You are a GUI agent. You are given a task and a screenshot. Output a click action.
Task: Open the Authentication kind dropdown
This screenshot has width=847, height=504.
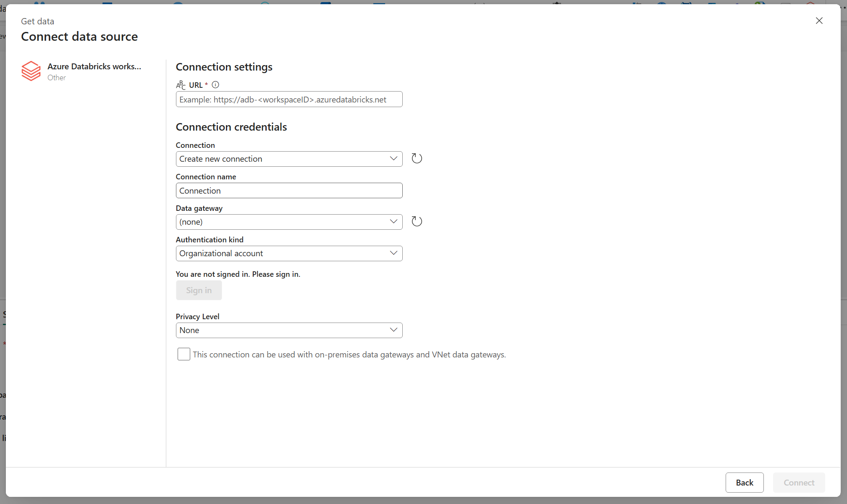point(289,253)
